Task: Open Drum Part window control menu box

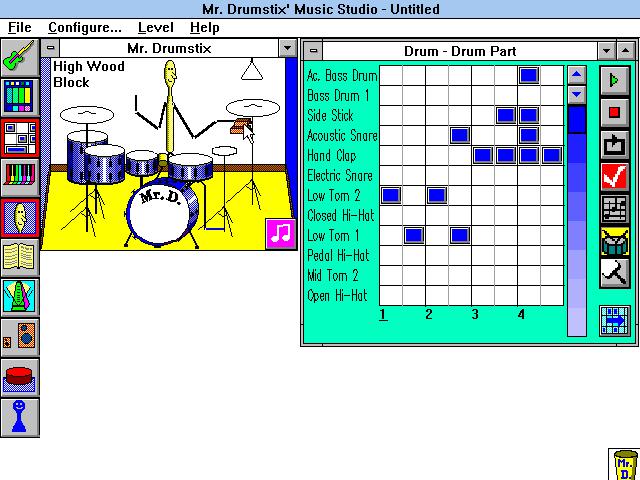Action: coord(313,51)
